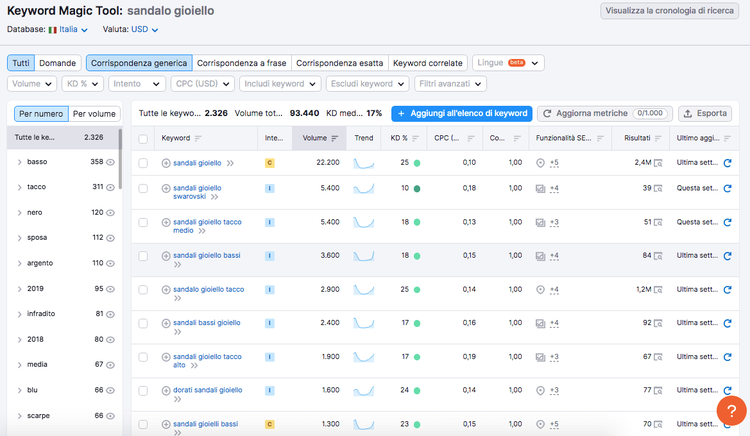Open double arrow next to sandali gioiello
Screen dimensions: 750x436
coord(230,163)
